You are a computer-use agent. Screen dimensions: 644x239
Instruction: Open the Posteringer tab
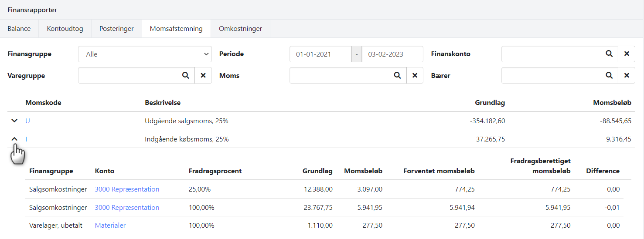pos(116,29)
